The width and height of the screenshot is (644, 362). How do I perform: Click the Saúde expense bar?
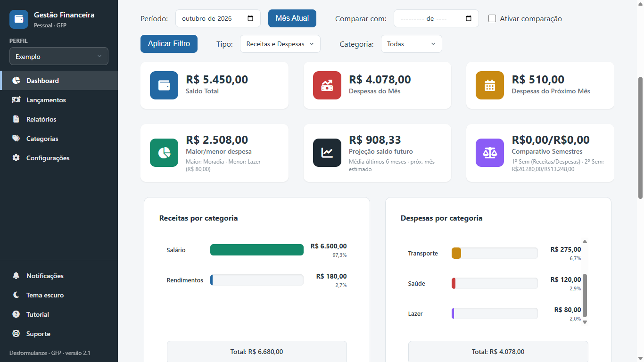tap(495, 283)
